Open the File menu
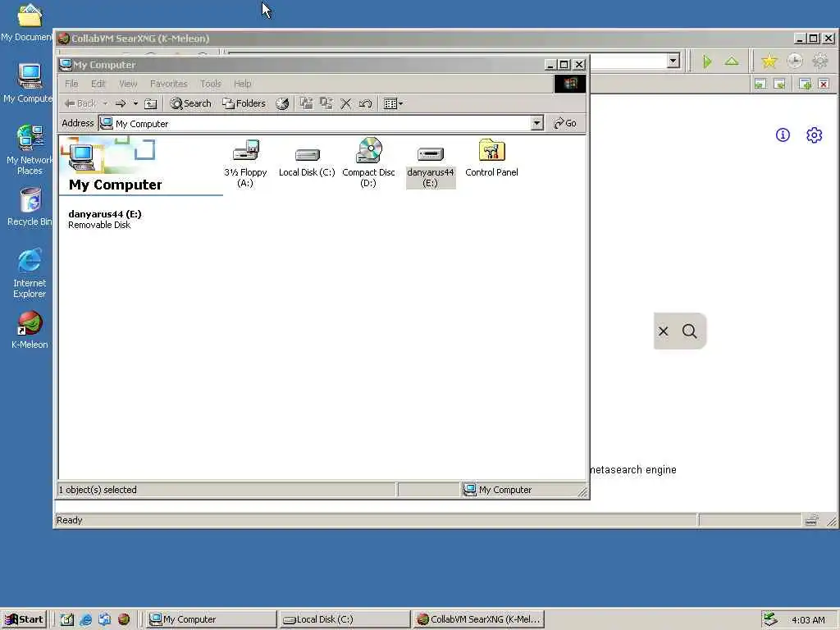 [x=71, y=84]
